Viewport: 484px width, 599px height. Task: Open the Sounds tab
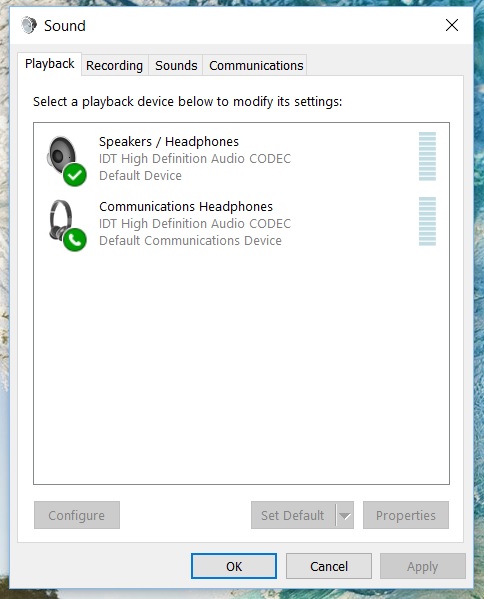pyautogui.click(x=176, y=65)
